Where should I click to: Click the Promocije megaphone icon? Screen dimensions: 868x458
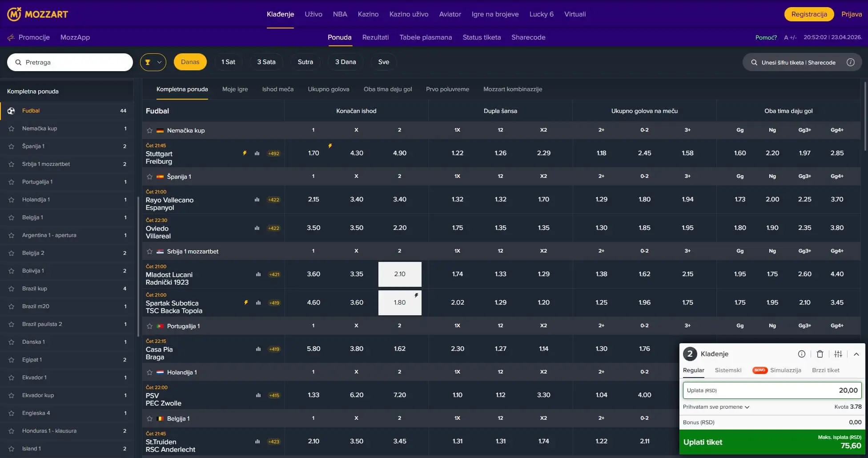pyautogui.click(x=11, y=37)
